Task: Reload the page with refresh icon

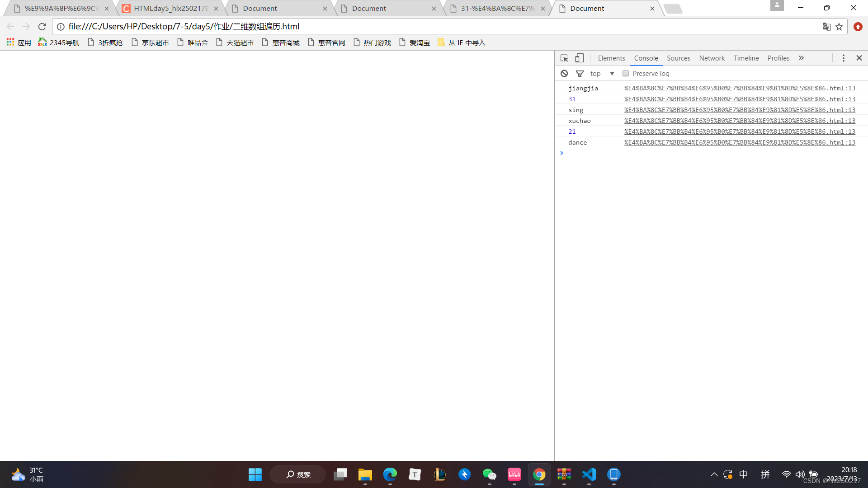Action: pos(42,27)
